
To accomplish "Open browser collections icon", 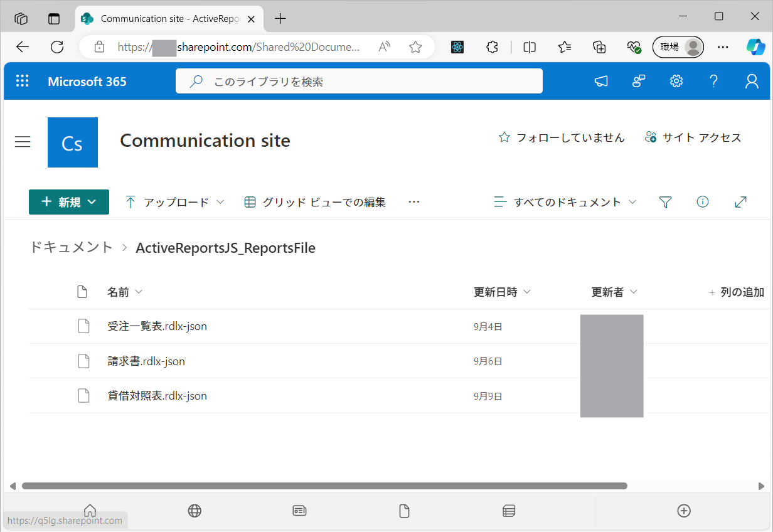I will (599, 47).
